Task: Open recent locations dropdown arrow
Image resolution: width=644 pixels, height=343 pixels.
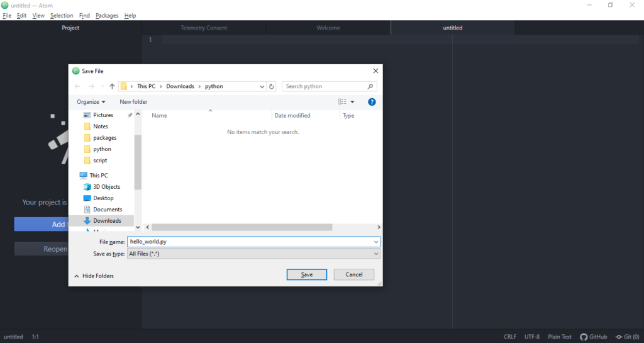Action: click(103, 86)
